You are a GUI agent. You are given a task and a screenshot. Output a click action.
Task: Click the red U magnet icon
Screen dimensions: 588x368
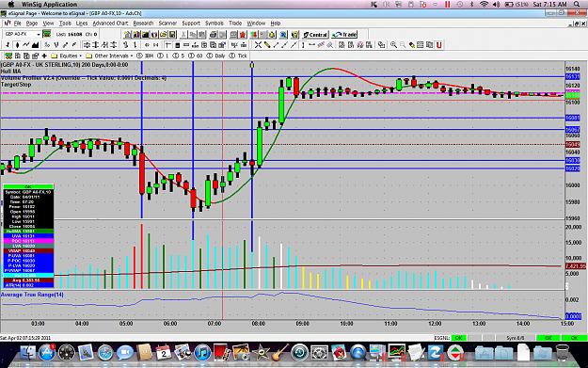point(438,45)
